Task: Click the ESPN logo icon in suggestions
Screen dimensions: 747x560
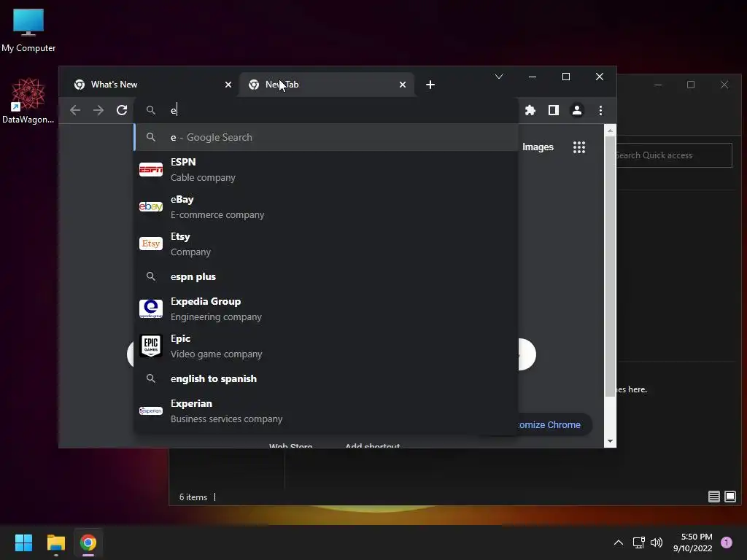Action: pos(151,169)
